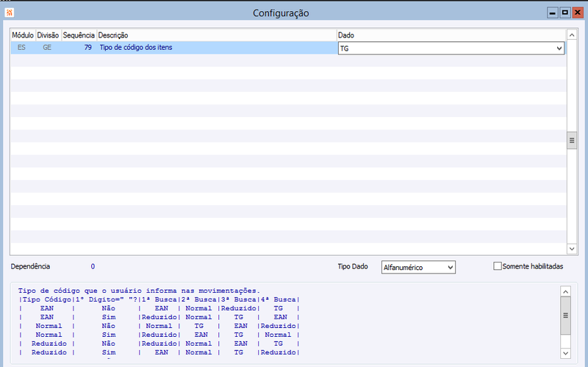Sort by the Módulo column header
The width and height of the screenshot is (588, 367).
[22, 35]
